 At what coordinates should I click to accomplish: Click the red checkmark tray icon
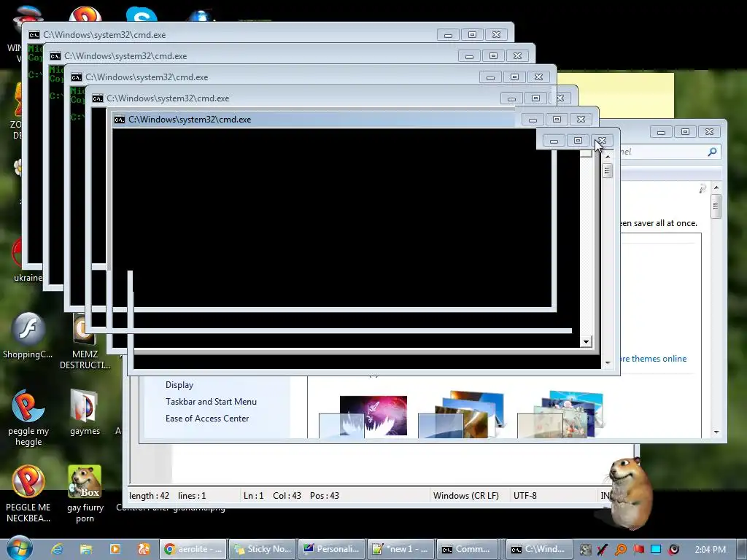602,550
